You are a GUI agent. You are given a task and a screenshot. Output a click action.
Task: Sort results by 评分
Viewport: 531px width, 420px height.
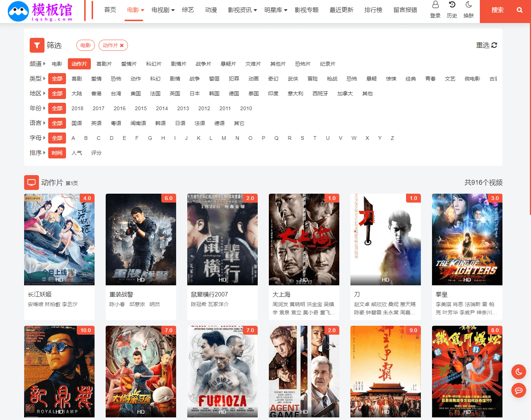tap(96, 153)
